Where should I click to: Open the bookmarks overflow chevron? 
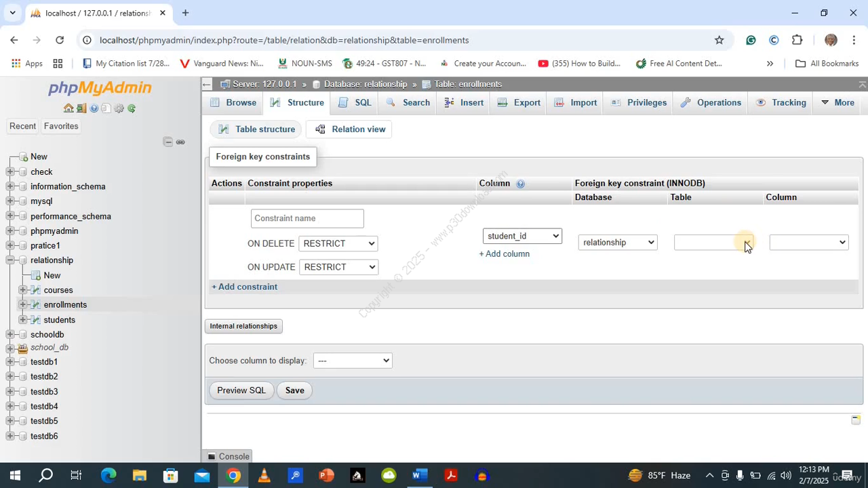point(770,64)
